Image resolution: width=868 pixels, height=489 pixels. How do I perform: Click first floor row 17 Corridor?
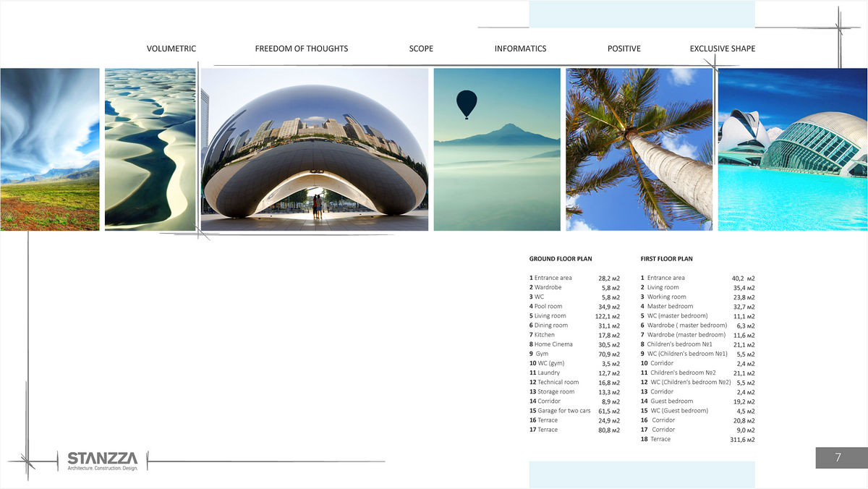click(x=697, y=430)
